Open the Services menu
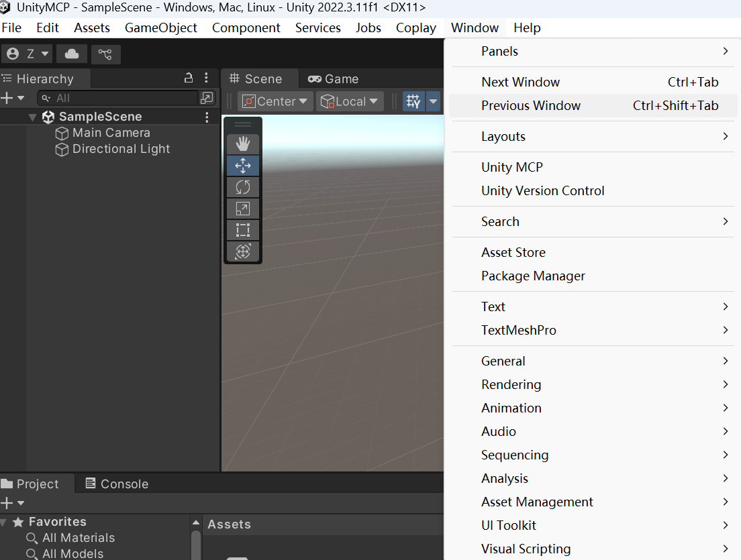Viewport: 741px width, 560px height. coord(317,28)
